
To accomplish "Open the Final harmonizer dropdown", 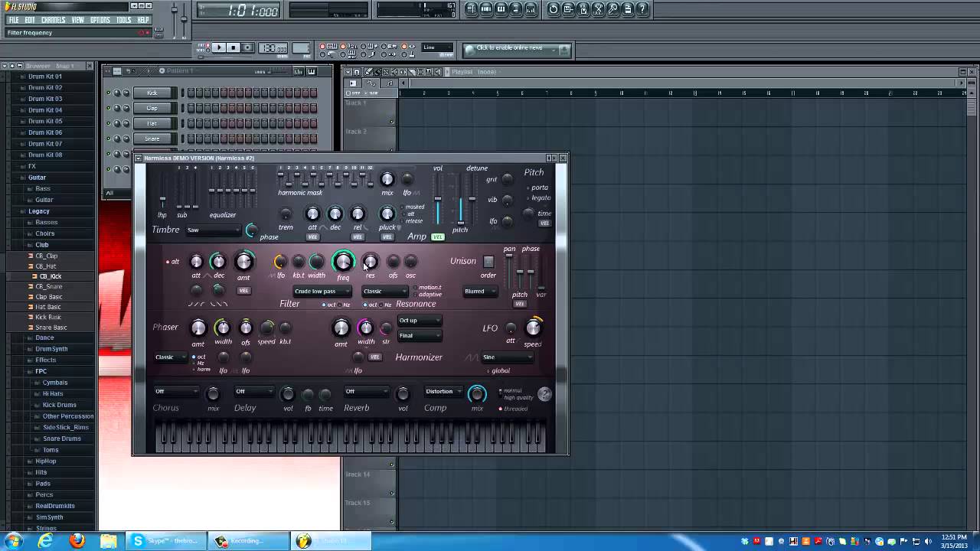I will point(420,336).
